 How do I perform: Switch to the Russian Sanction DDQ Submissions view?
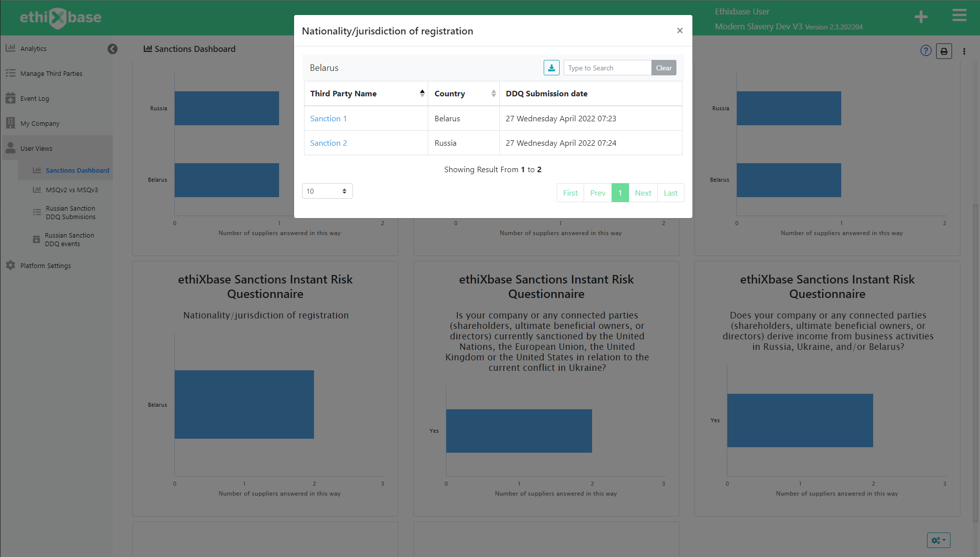pyautogui.click(x=70, y=213)
